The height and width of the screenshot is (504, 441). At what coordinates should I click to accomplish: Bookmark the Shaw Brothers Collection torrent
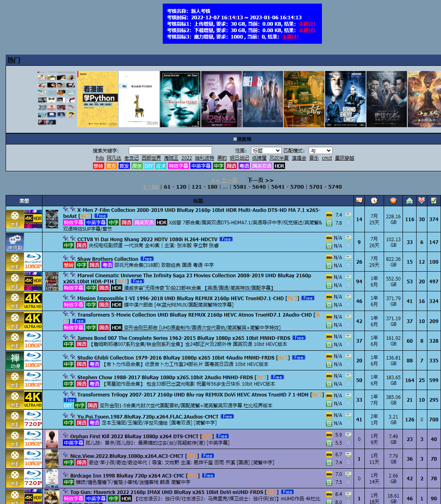click(348, 265)
